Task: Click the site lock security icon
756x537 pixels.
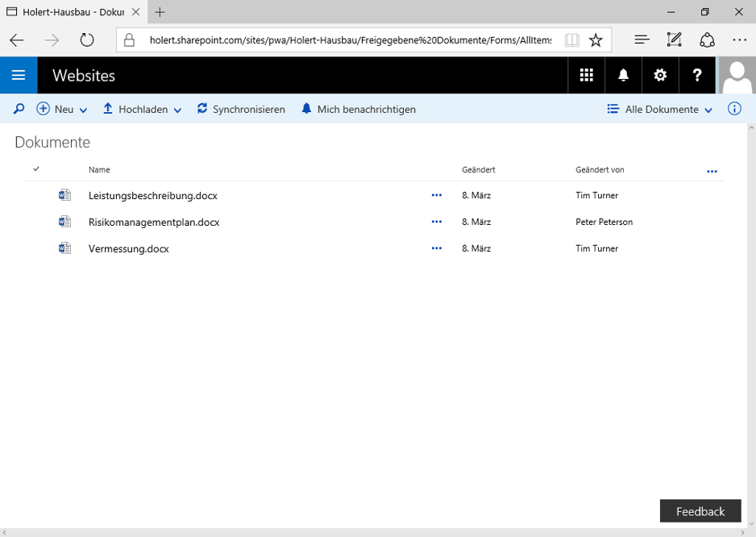Action: 129,40
